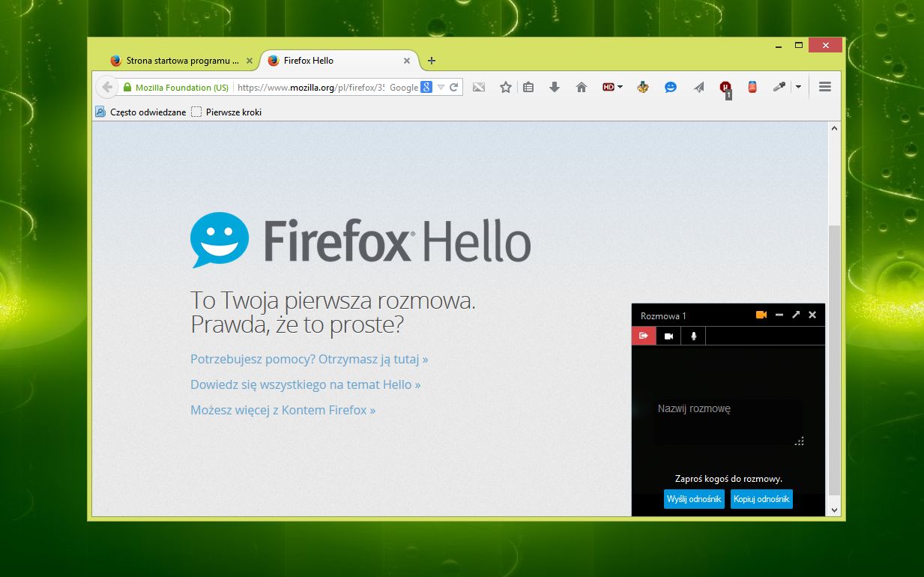
Task: Click the Często odwiedzane bookmark icon
Action: pyautogui.click(x=100, y=112)
